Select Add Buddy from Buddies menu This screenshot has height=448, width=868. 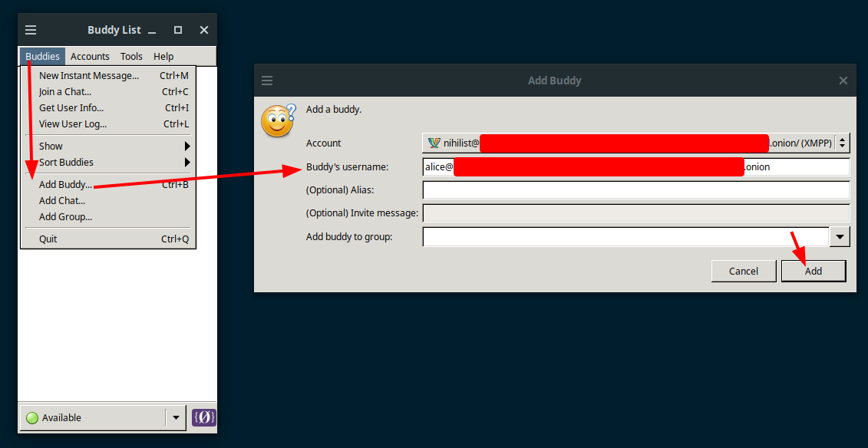[x=108, y=184]
